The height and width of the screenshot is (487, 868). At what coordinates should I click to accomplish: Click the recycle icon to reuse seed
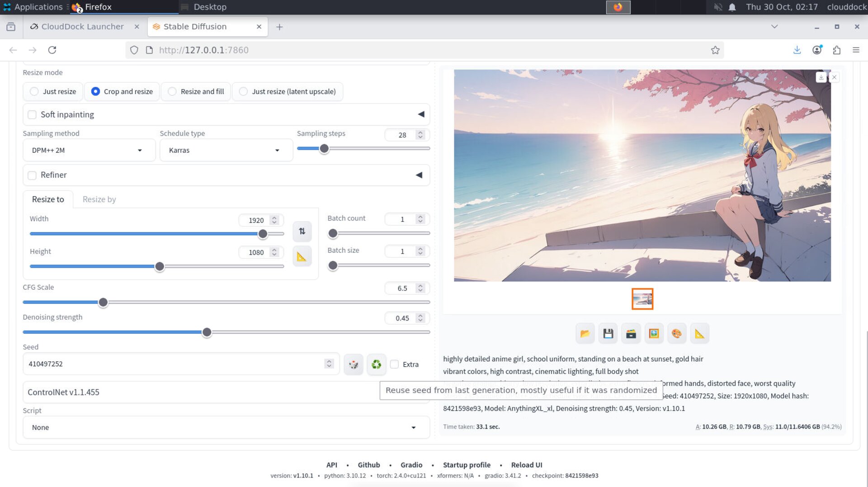click(376, 364)
